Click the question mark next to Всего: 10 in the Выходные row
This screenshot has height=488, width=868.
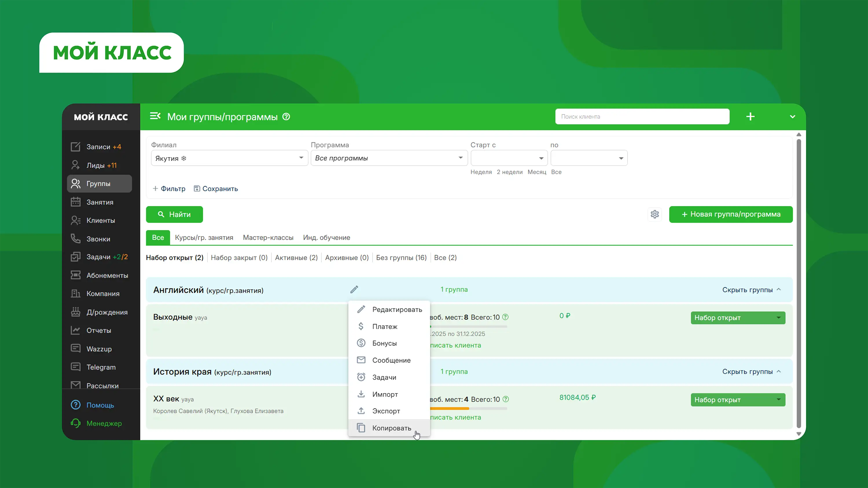505,317
